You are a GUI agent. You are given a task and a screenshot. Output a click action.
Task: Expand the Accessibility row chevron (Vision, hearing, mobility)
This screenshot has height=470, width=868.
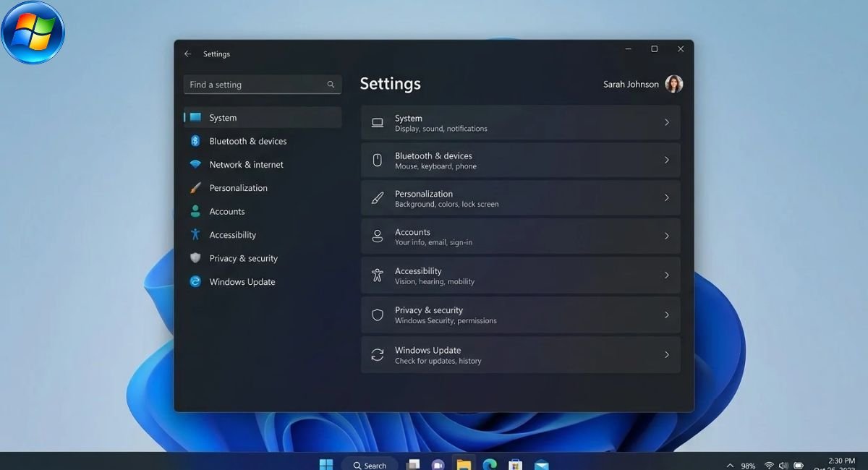(667, 275)
